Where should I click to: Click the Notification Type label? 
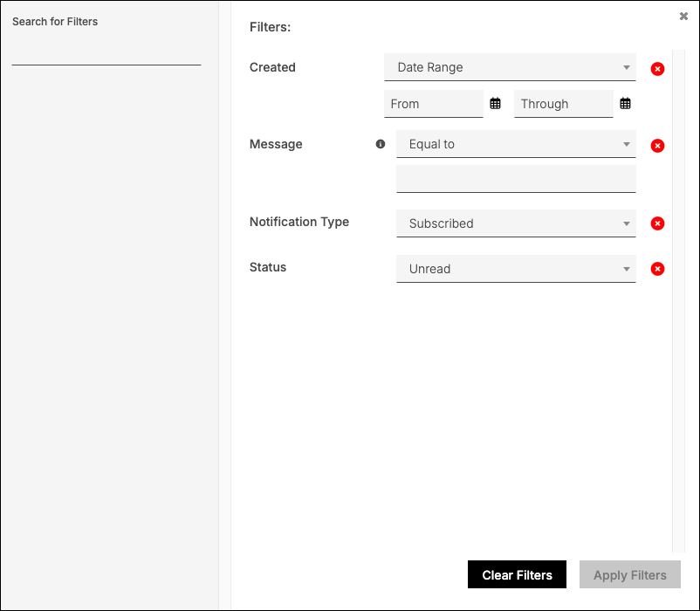point(299,222)
